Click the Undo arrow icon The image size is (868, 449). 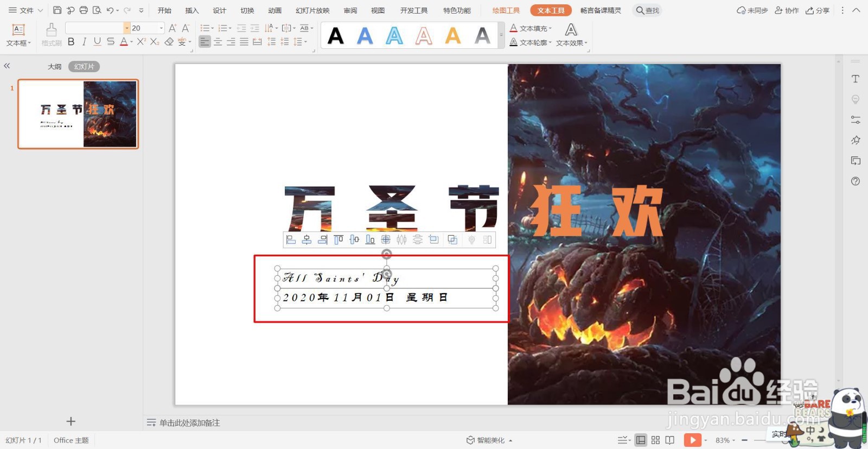[110, 10]
